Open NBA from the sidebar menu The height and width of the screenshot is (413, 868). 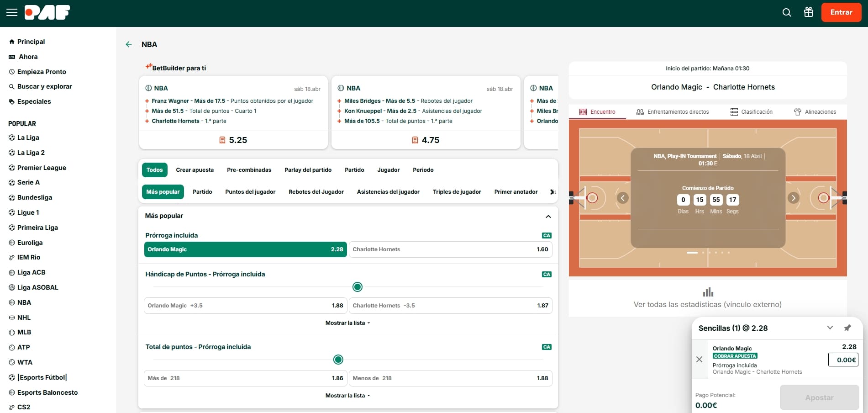click(24, 302)
